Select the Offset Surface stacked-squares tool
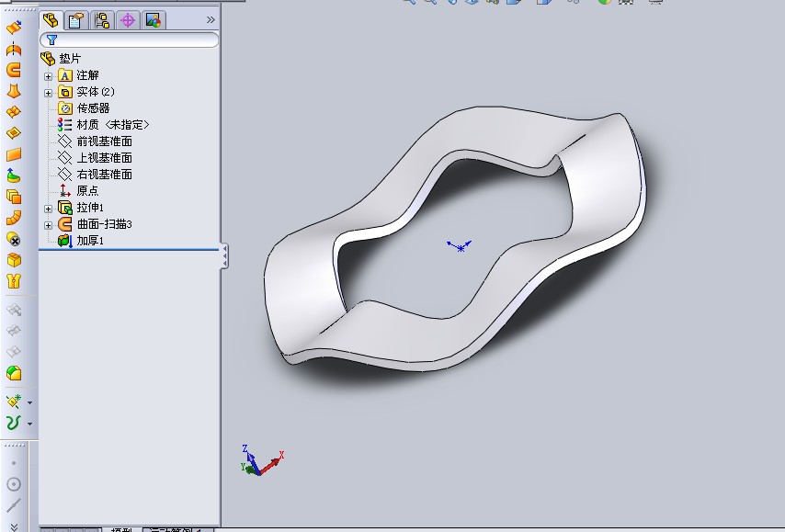This screenshot has width=785, height=532. pos(14,197)
